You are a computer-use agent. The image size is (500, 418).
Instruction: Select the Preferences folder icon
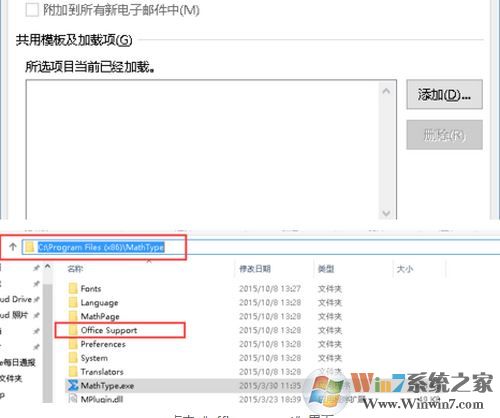(x=73, y=344)
